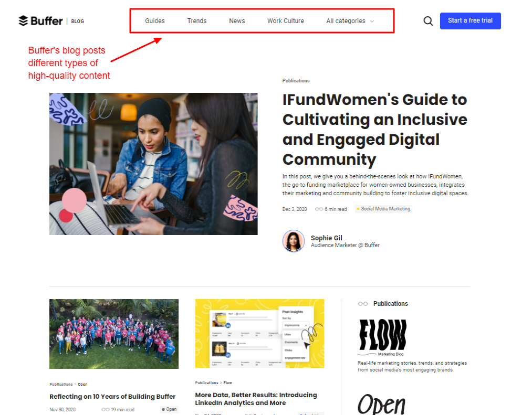
Task: Click the Dec 3, 2020 date
Action: click(x=295, y=209)
